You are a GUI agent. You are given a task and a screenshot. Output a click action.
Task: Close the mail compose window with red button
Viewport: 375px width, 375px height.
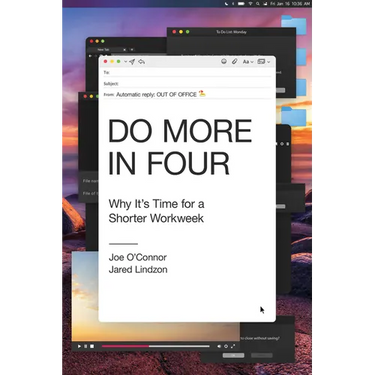(106, 62)
